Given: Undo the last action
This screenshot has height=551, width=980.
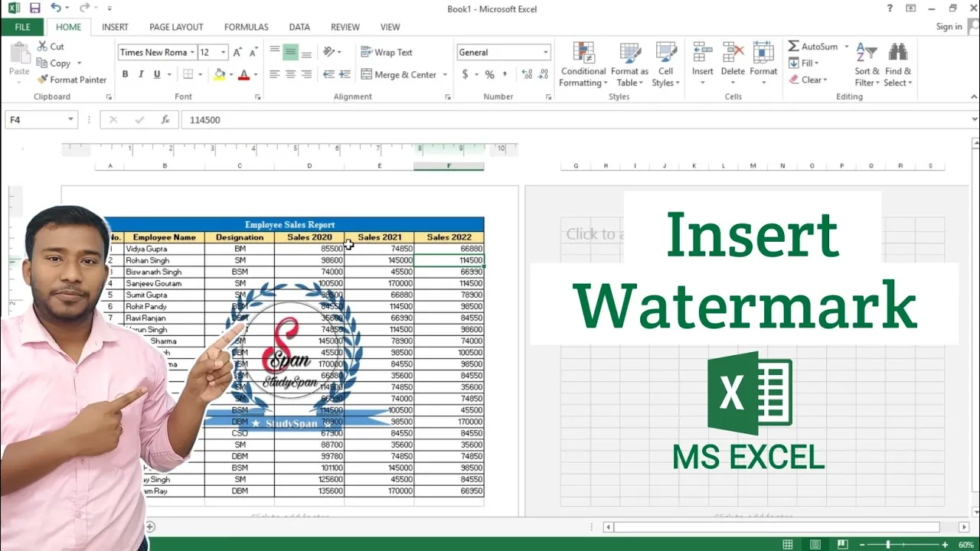Looking at the screenshot, I should (56, 8).
